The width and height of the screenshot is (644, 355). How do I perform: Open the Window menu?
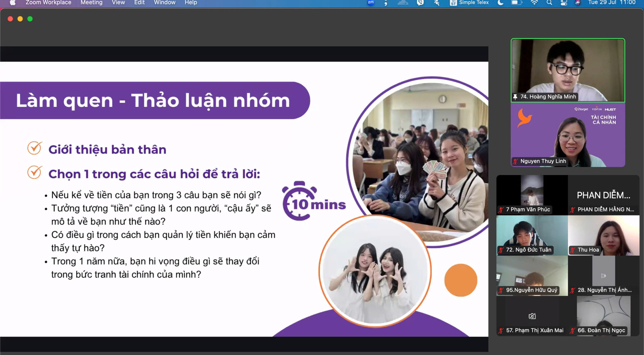click(x=165, y=3)
